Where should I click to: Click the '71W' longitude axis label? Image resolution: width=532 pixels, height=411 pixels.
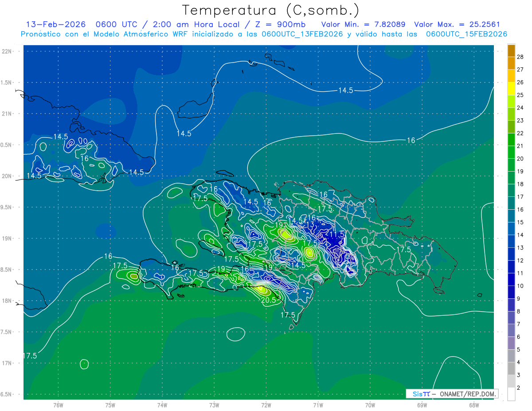318,405
